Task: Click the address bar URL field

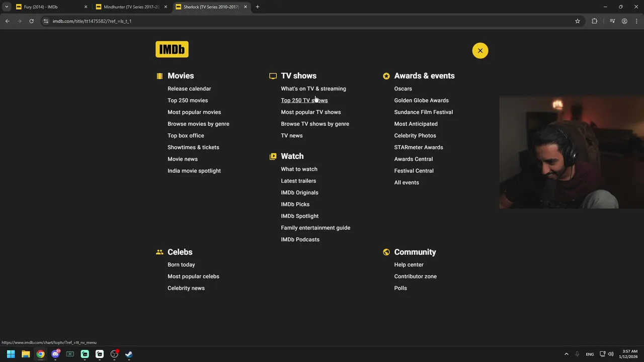Action: tap(312, 21)
